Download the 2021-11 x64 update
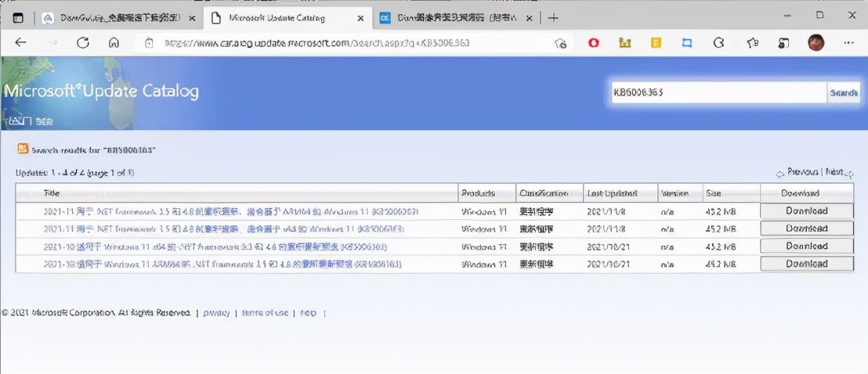Screen dimensions: 868x374 [x=807, y=228]
